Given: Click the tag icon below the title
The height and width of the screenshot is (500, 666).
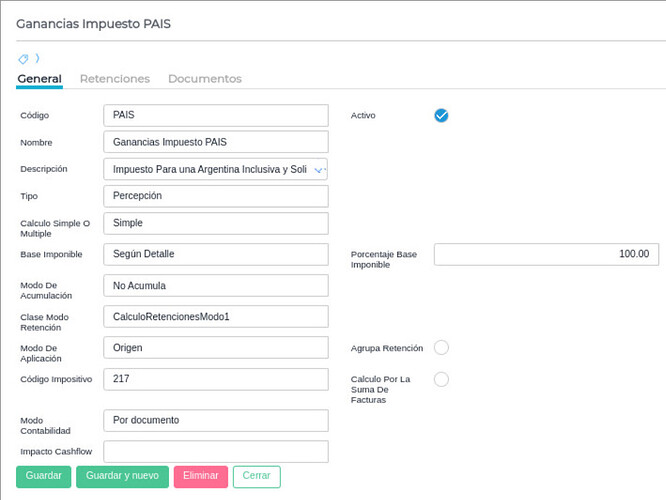Looking at the screenshot, I should point(23,59).
